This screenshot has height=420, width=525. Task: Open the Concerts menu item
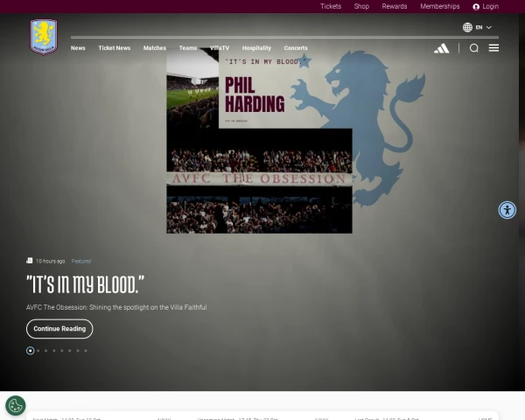click(296, 48)
